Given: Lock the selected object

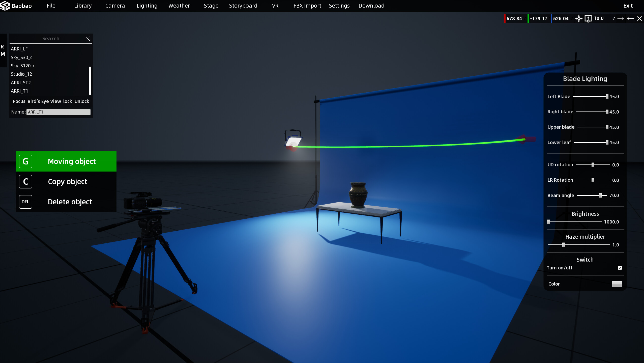Looking at the screenshot, I should tap(67, 101).
